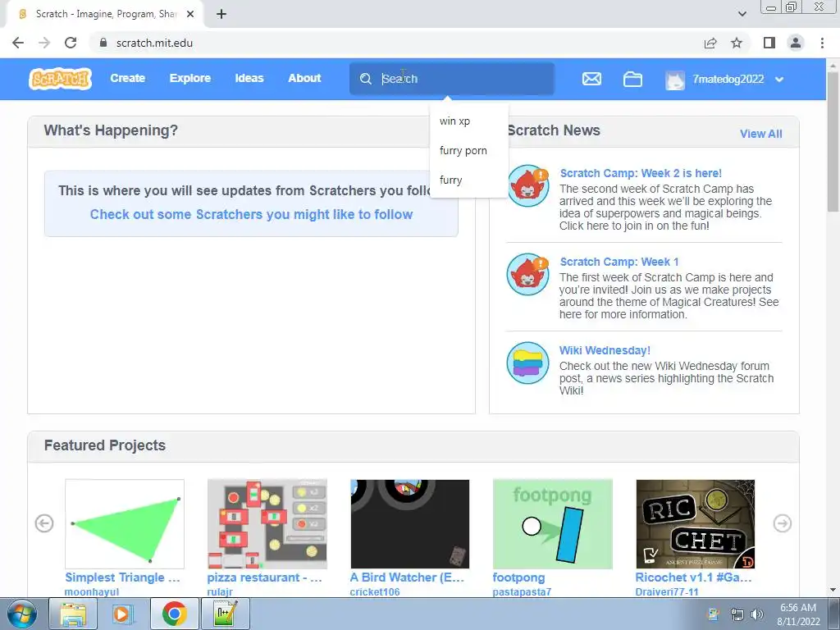Viewport: 840px width, 630px height.
Task: Open the 'Wiki Wednesday!' headline
Action: point(605,350)
